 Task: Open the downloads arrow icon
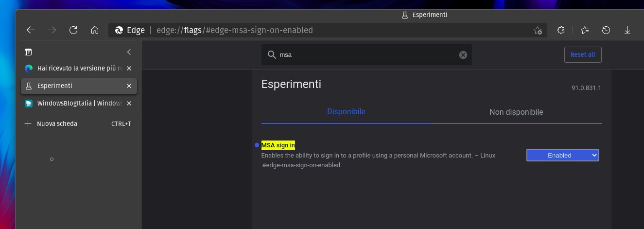pos(627,30)
